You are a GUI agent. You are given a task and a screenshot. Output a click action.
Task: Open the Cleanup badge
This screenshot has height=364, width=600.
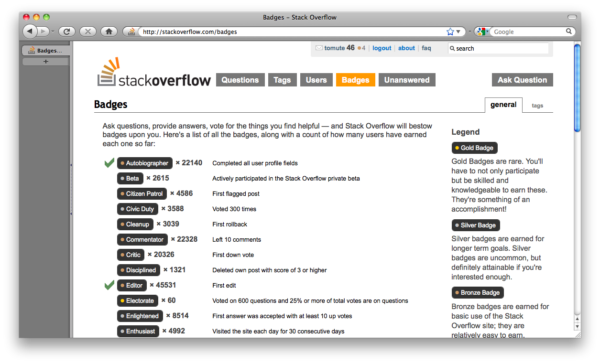coord(135,224)
